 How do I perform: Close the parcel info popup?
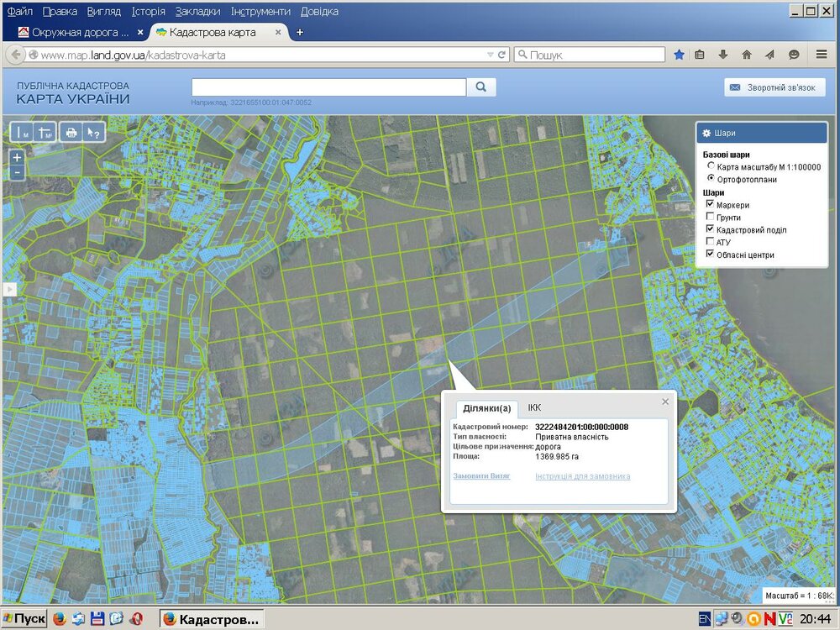click(665, 402)
